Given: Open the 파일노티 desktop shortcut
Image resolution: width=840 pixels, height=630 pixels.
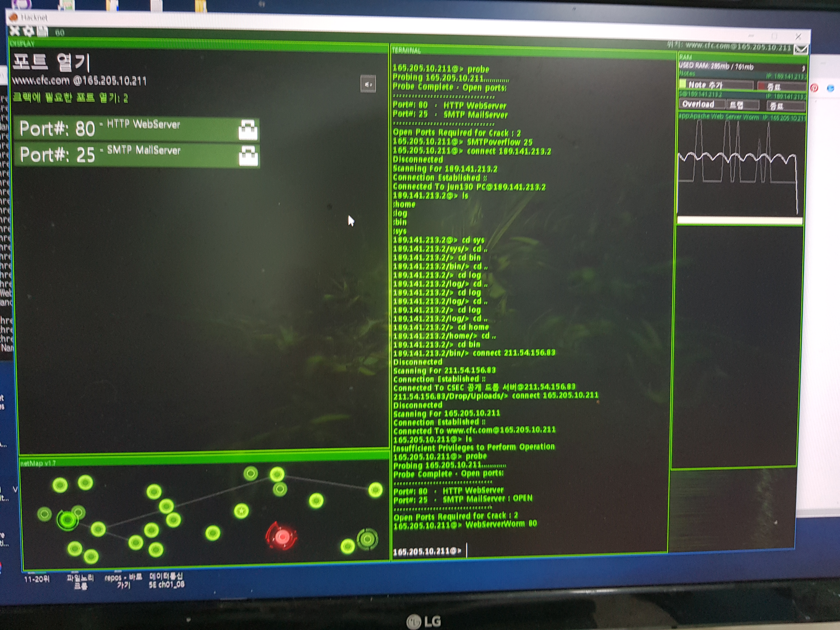Looking at the screenshot, I should click(80, 581).
